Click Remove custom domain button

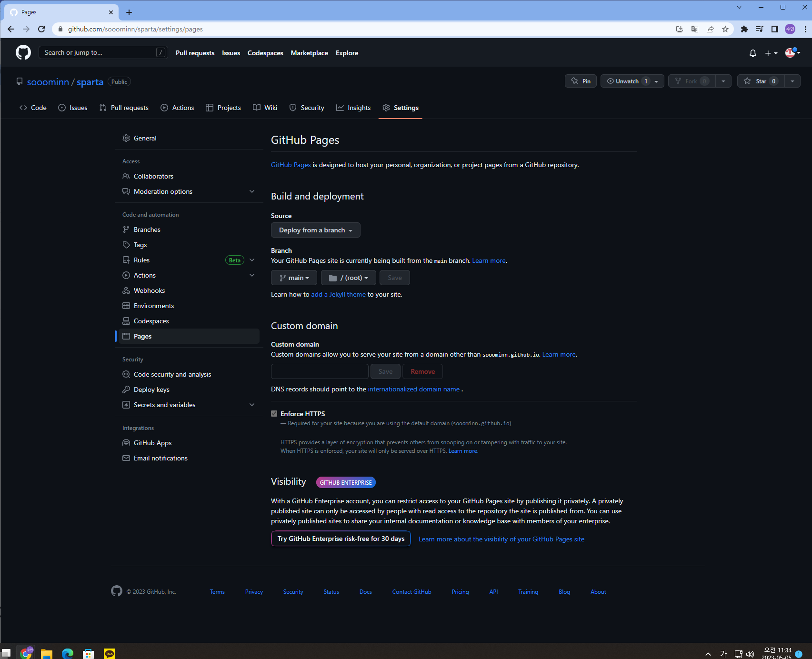pyautogui.click(x=422, y=371)
